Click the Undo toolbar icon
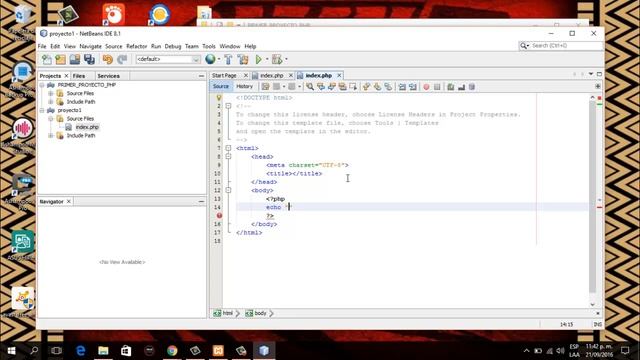 (x=107, y=60)
